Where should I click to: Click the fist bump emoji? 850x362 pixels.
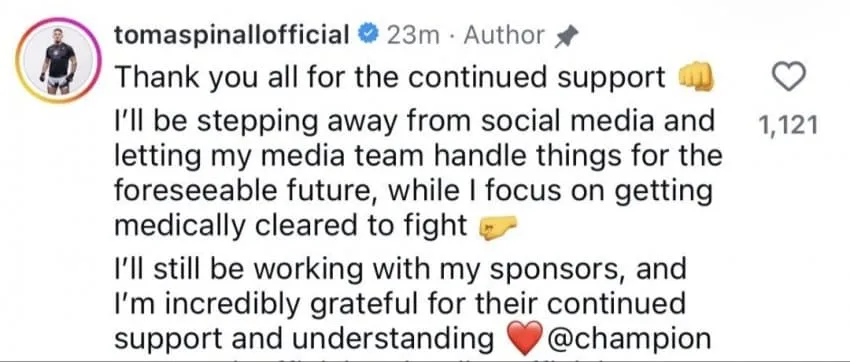click(696, 80)
